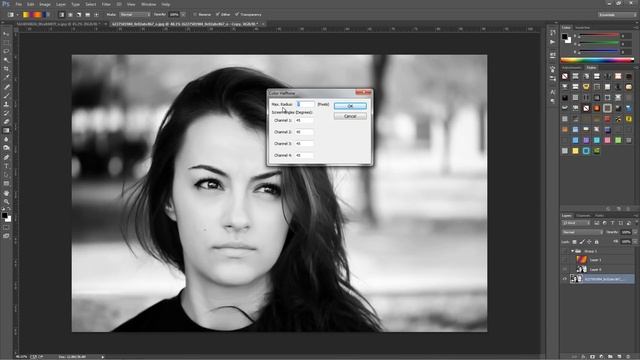Switch to the Paths tab
640x360 pixels.
pyautogui.click(x=599, y=216)
